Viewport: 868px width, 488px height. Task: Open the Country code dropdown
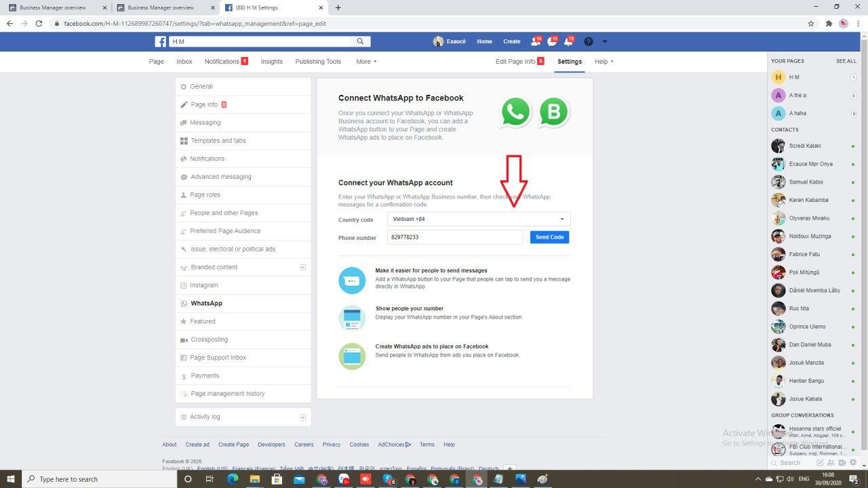coord(479,219)
